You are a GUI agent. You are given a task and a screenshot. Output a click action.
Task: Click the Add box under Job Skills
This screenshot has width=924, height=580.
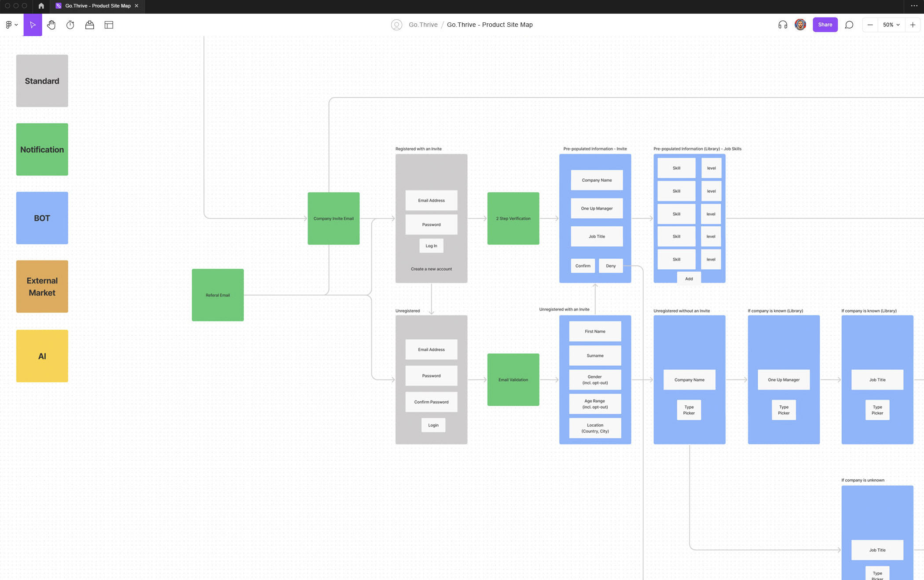[x=689, y=279]
